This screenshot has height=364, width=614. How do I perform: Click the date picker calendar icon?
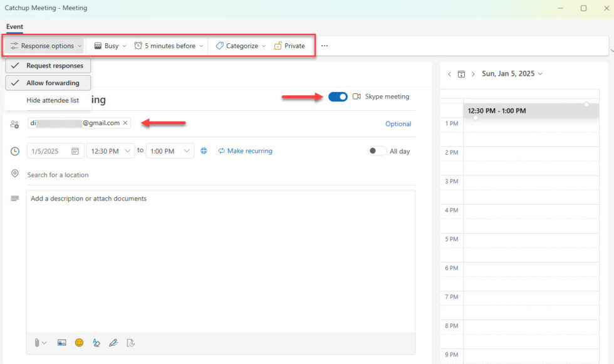(x=75, y=151)
